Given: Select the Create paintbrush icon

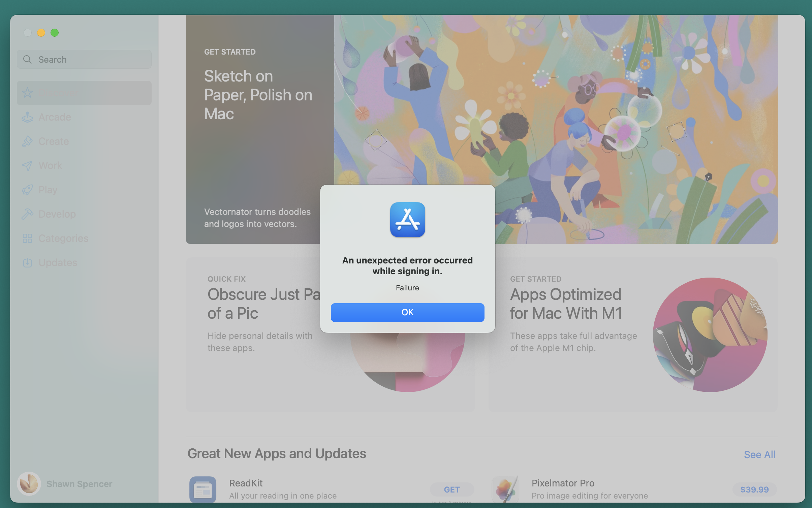Looking at the screenshot, I should point(27,141).
